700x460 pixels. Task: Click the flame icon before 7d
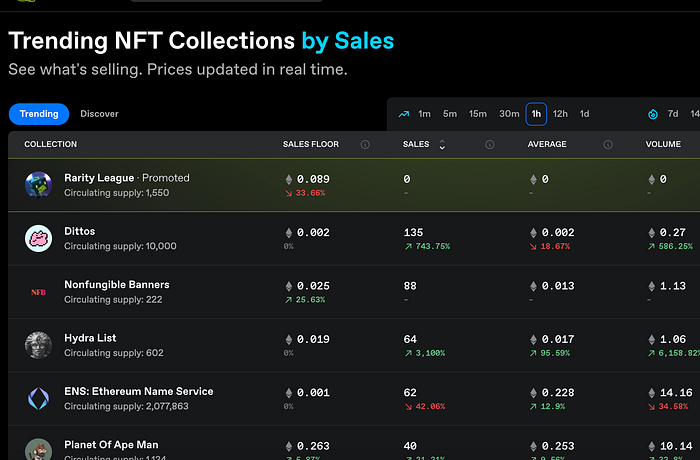coord(653,114)
